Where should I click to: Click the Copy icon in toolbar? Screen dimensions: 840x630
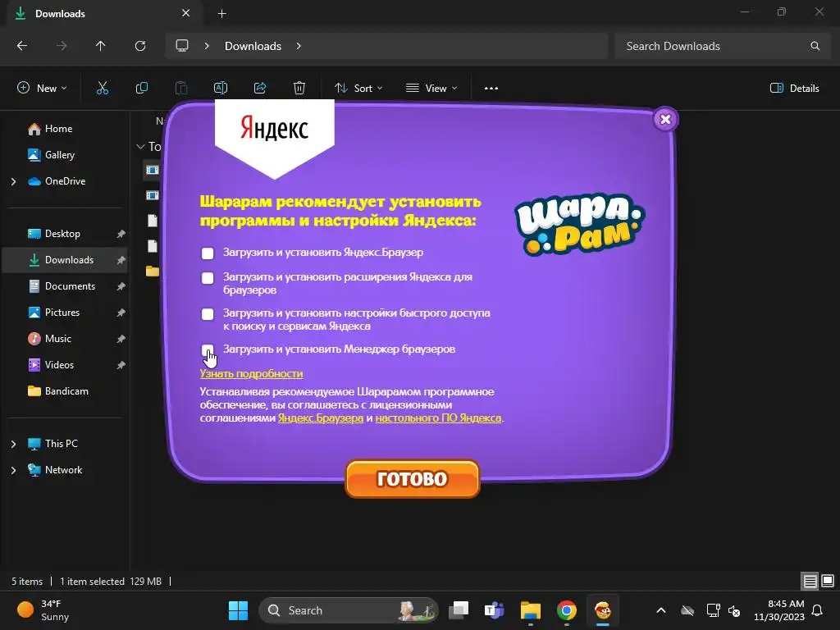coord(141,89)
